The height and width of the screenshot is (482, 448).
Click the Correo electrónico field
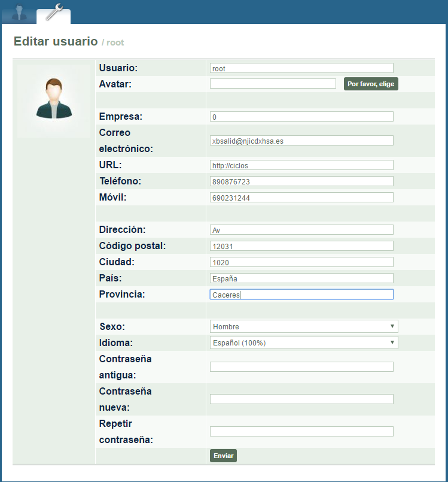point(301,141)
